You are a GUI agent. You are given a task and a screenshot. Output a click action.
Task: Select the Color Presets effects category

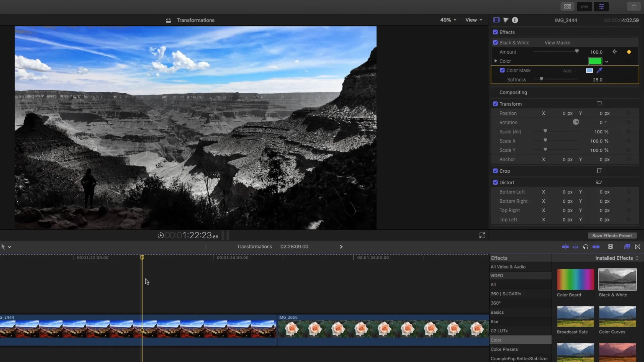(x=504, y=349)
